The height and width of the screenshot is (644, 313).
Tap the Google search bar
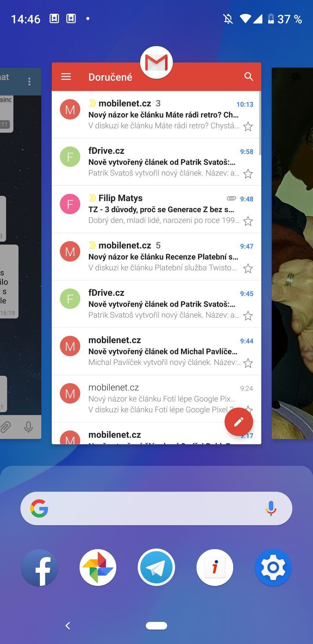click(151, 509)
